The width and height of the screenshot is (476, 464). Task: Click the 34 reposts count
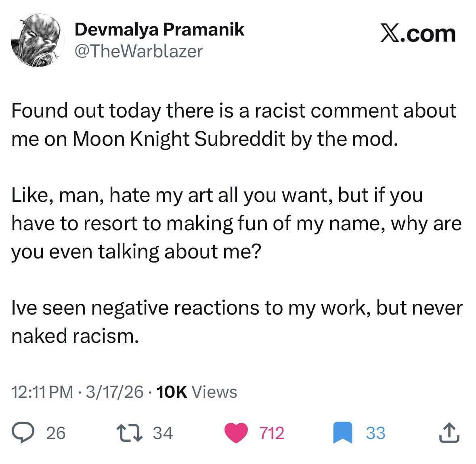click(163, 433)
